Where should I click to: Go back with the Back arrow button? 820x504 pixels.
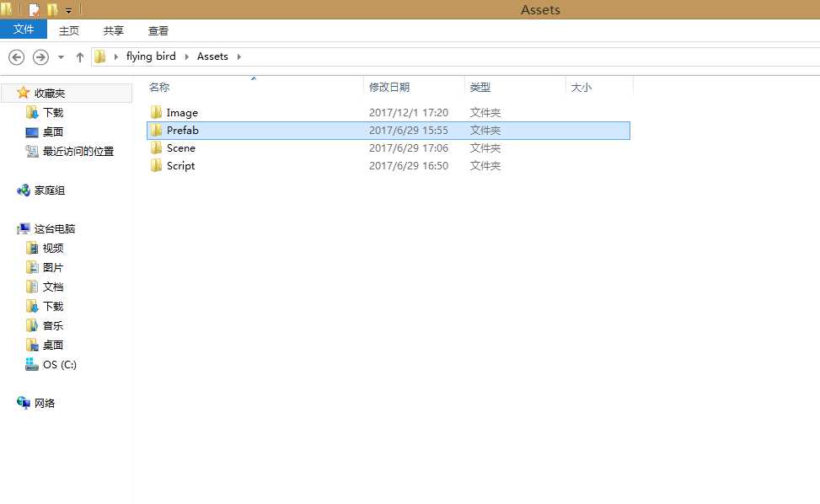tap(16, 56)
